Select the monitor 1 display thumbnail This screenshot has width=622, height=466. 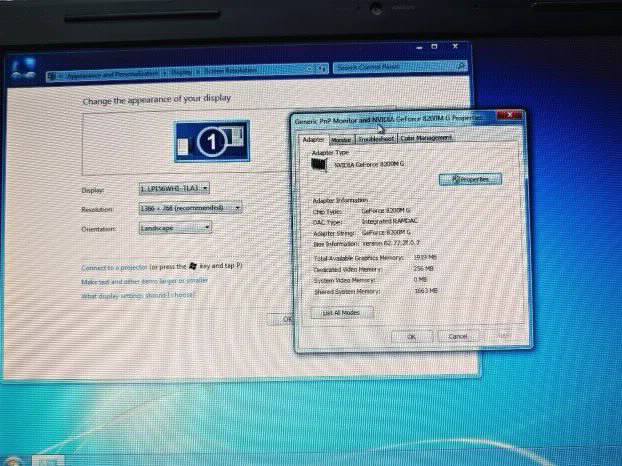pyautogui.click(x=212, y=141)
